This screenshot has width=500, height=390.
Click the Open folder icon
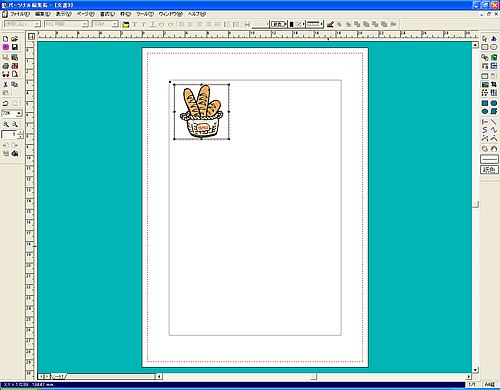point(14,39)
